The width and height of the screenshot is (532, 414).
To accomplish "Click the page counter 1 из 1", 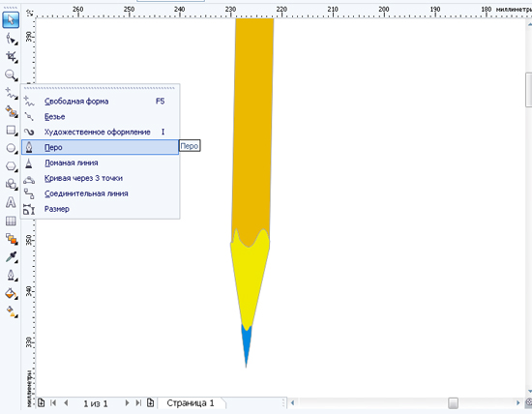I will [x=96, y=403].
